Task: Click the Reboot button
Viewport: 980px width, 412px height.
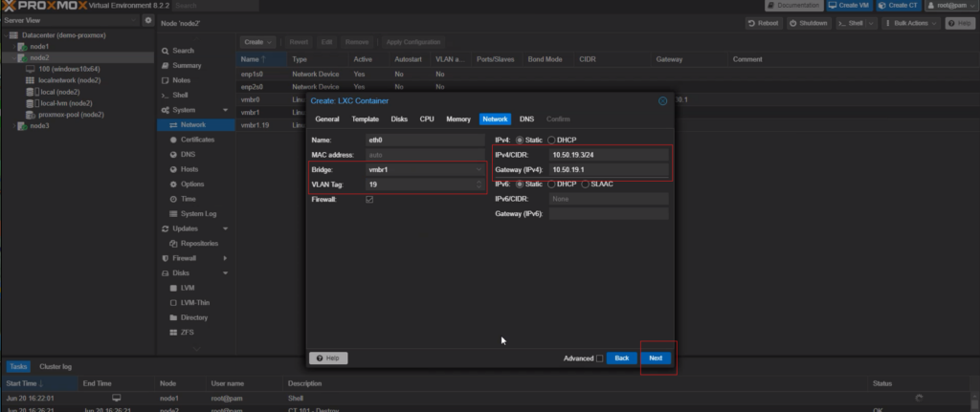Action: click(763, 23)
